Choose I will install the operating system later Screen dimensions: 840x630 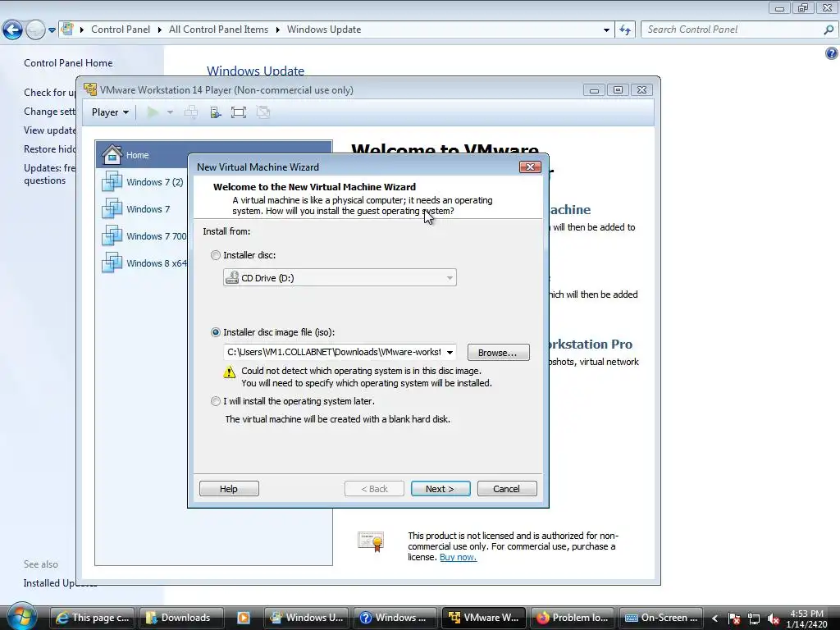[x=216, y=400]
